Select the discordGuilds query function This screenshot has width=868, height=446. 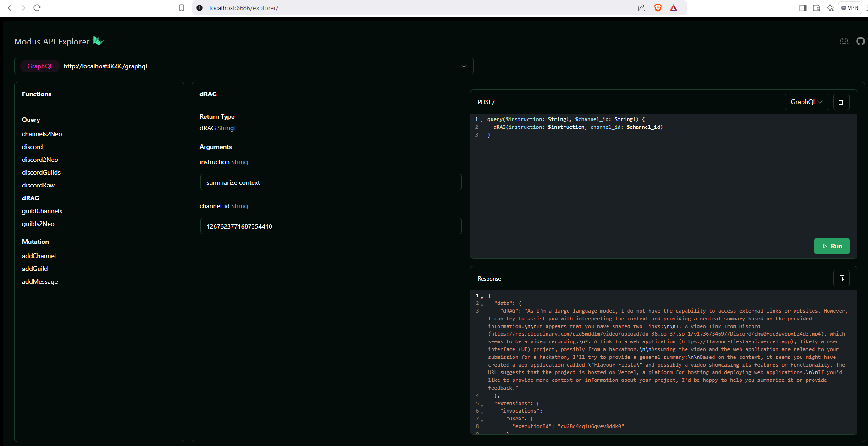(x=41, y=172)
